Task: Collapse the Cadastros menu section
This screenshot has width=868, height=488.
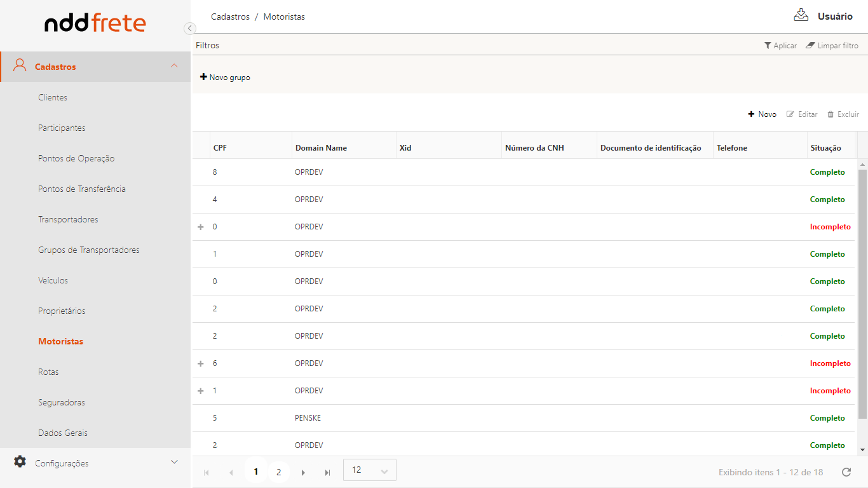Action: [x=174, y=66]
